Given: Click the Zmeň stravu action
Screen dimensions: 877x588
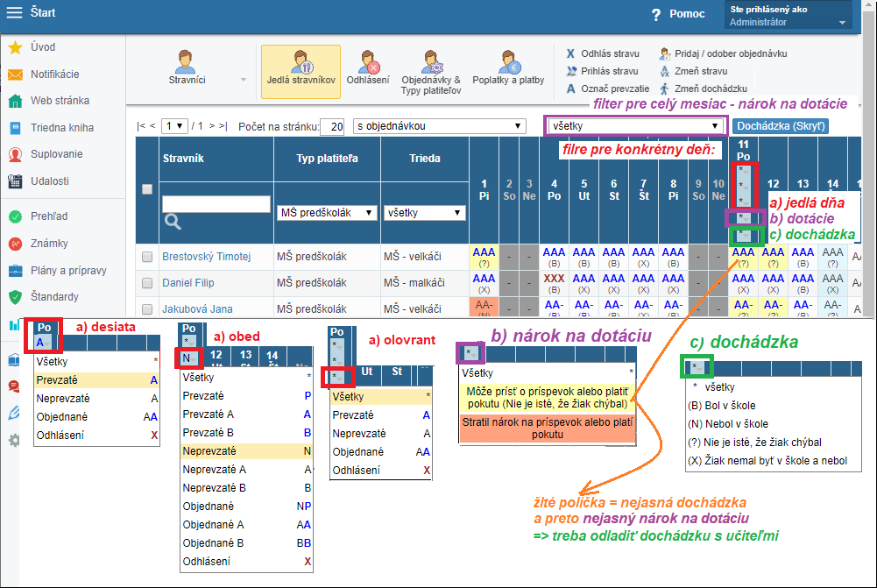Looking at the screenshot, I should click(700, 71).
